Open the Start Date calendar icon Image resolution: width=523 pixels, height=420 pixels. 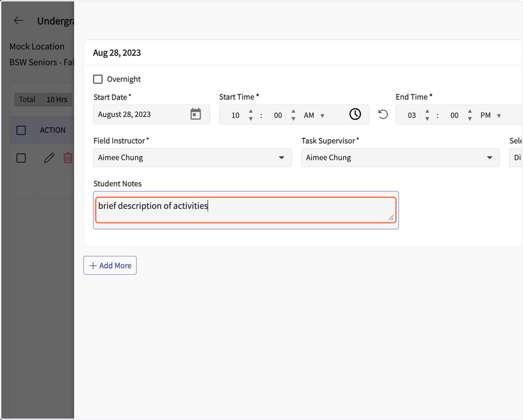[x=196, y=114]
